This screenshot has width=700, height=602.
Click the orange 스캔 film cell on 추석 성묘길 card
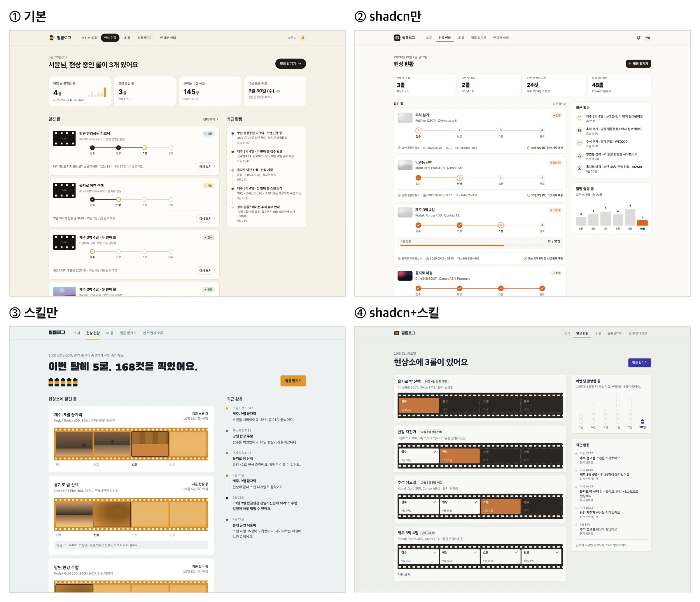tap(500, 506)
